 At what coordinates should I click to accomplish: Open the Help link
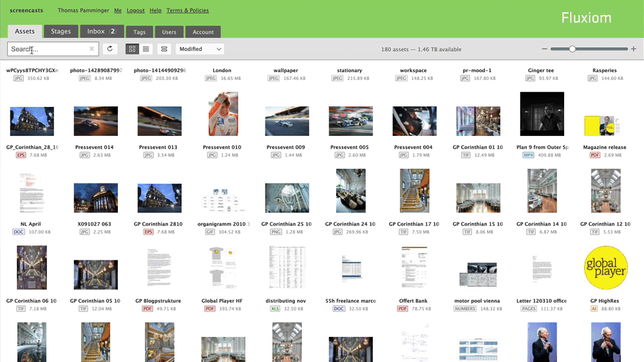pos(155,10)
